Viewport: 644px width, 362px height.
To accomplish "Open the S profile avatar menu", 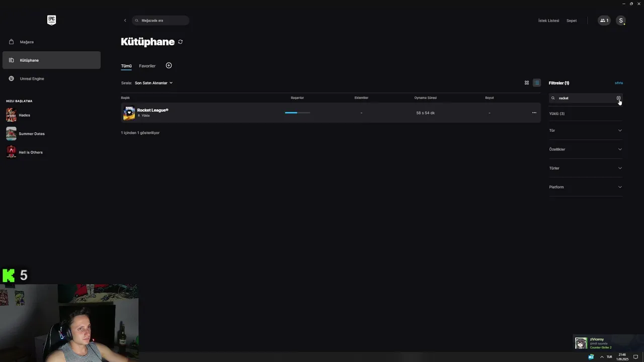I will [621, 21].
